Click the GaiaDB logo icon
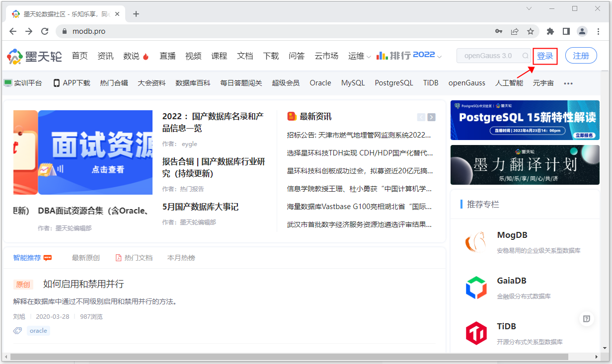 476,288
